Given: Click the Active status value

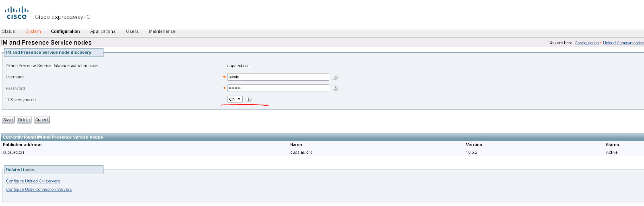Looking at the screenshot, I should coord(612,153).
